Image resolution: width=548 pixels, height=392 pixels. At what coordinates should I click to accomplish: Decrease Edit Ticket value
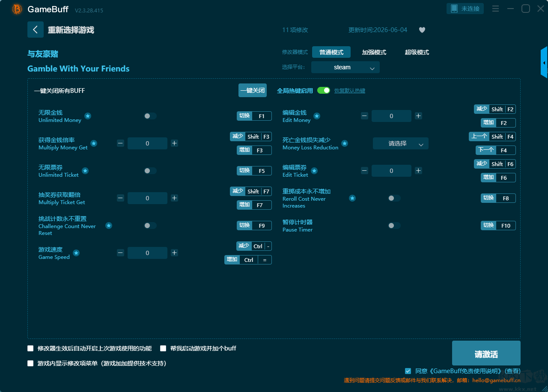point(364,171)
